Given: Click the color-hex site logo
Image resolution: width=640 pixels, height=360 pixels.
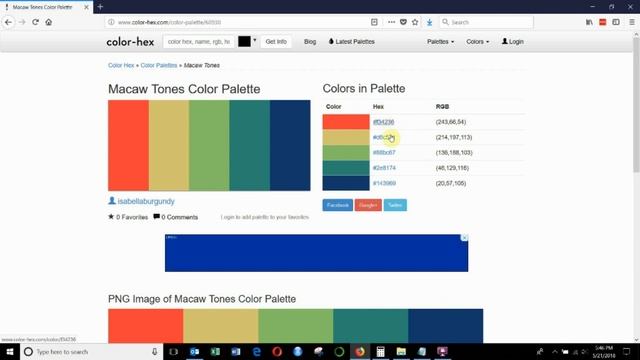Looking at the screenshot, I should coord(130,42).
